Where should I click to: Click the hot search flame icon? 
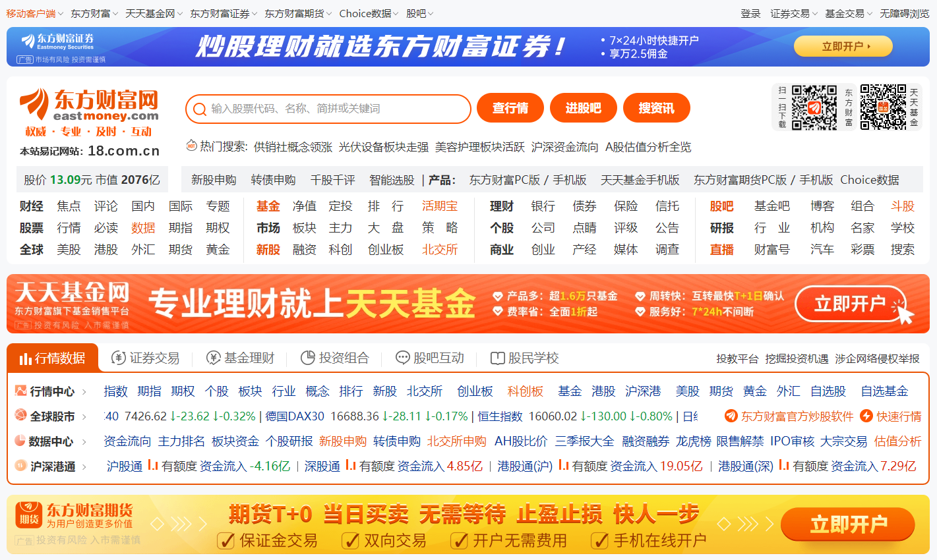[191, 146]
